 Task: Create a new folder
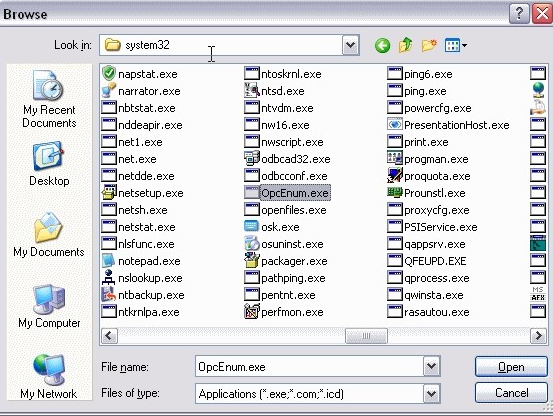[429, 45]
